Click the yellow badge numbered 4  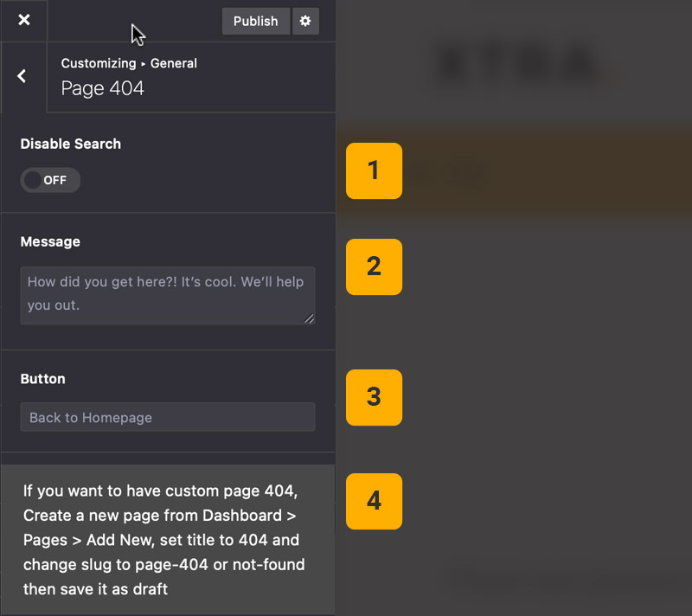(374, 501)
